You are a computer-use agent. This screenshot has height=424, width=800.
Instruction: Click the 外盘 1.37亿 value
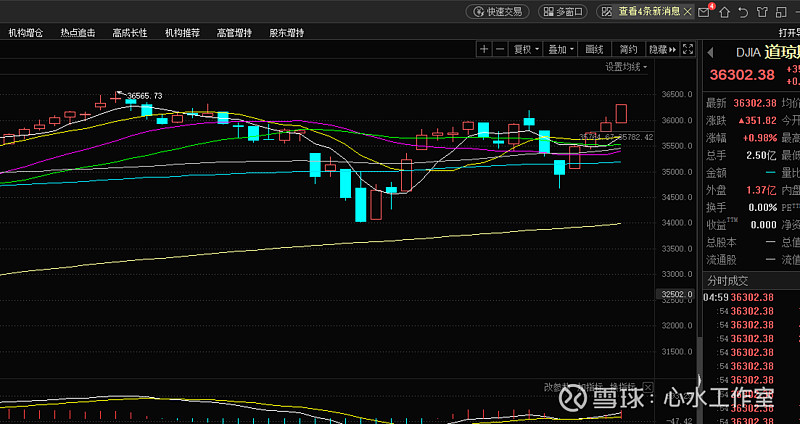[x=761, y=190]
